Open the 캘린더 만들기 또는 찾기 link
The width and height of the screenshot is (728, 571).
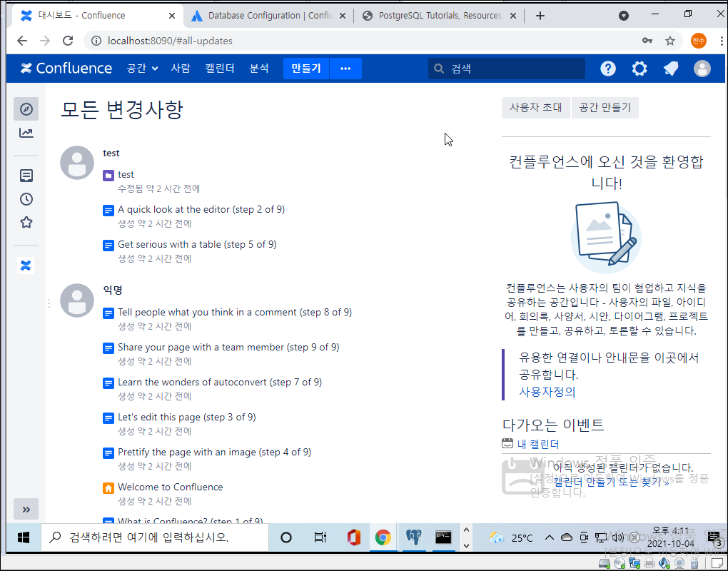(x=611, y=482)
